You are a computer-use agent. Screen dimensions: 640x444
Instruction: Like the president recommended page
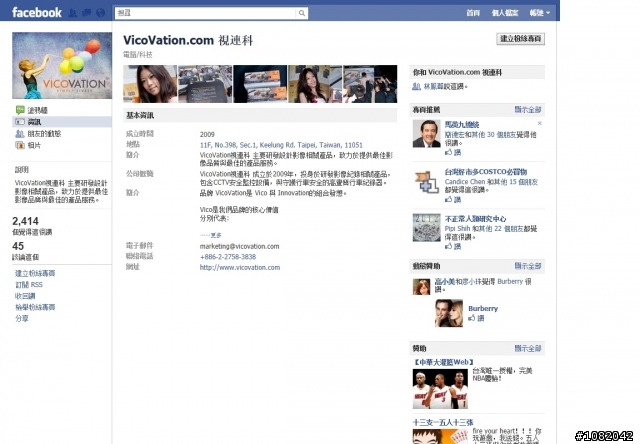pos(453,152)
